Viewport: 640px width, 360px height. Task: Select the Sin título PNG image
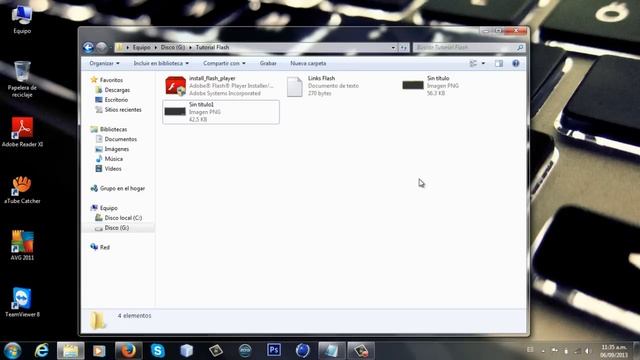pos(431,86)
